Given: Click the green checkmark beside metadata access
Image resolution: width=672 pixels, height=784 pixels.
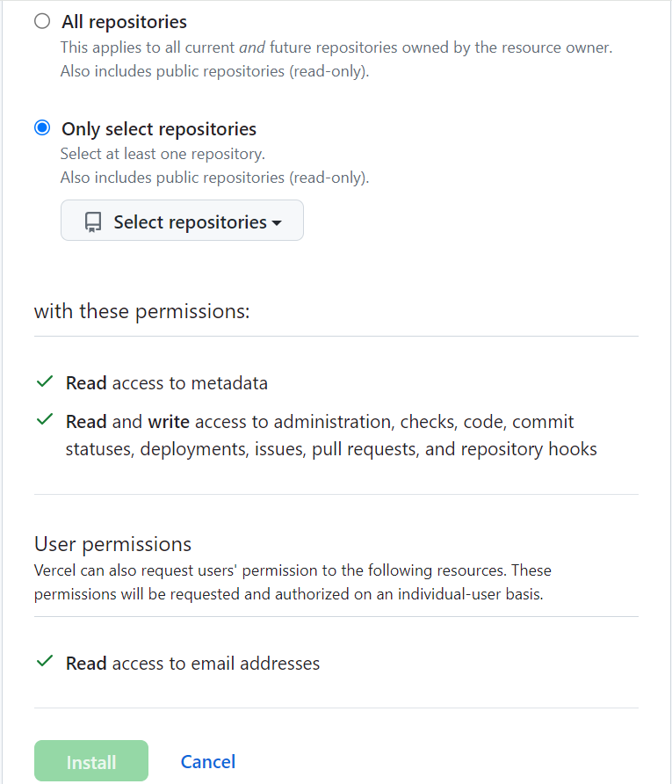Looking at the screenshot, I should click(x=45, y=382).
